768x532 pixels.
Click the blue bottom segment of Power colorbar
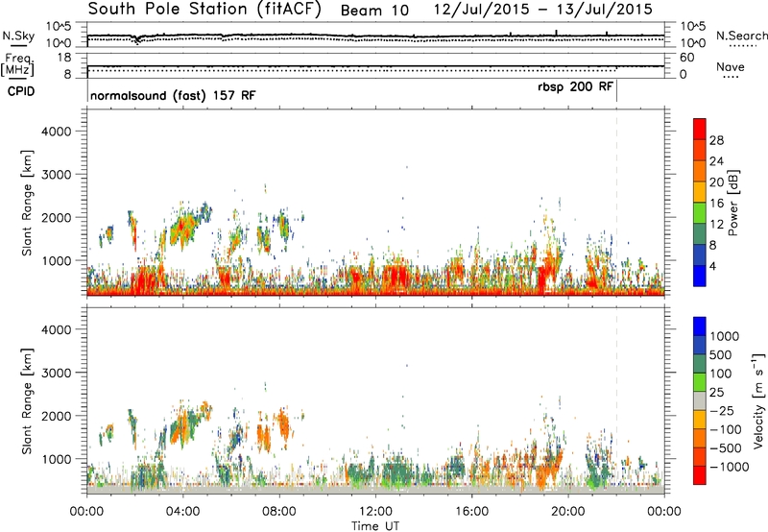click(x=700, y=276)
